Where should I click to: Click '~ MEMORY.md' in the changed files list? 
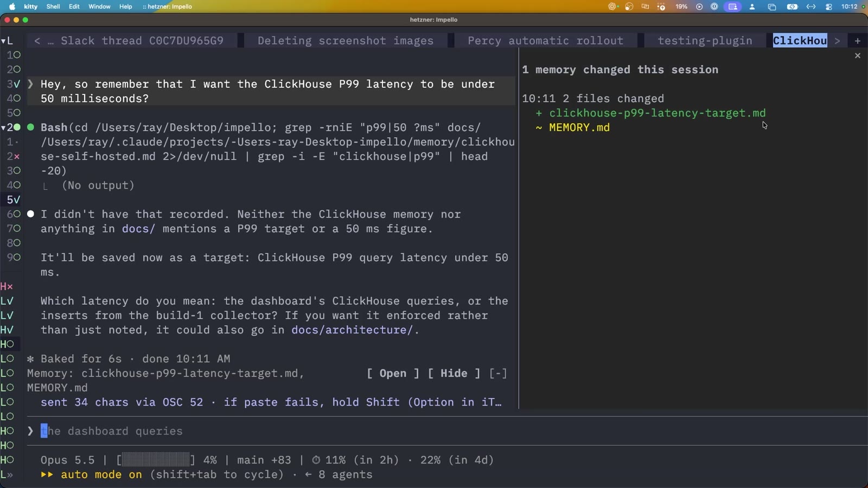pyautogui.click(x=573, y=127)
